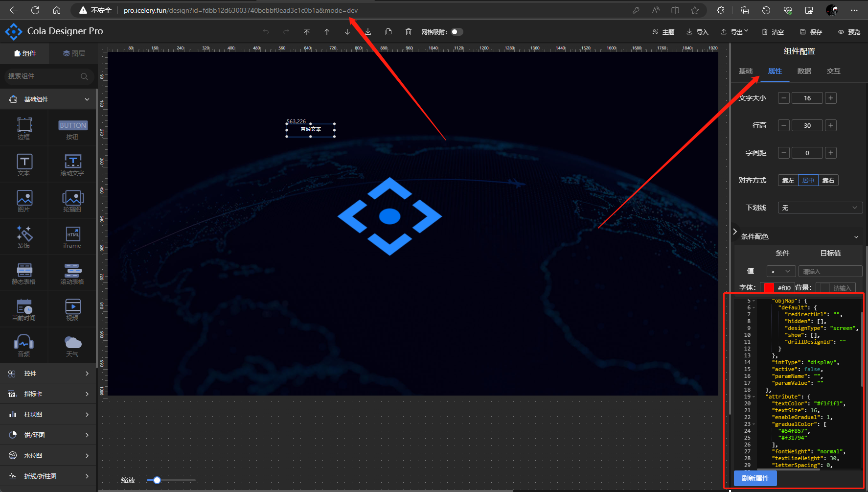Pick the 轮播图 carousel component
This screenshot has height=492, width=868.
[72, 201]
